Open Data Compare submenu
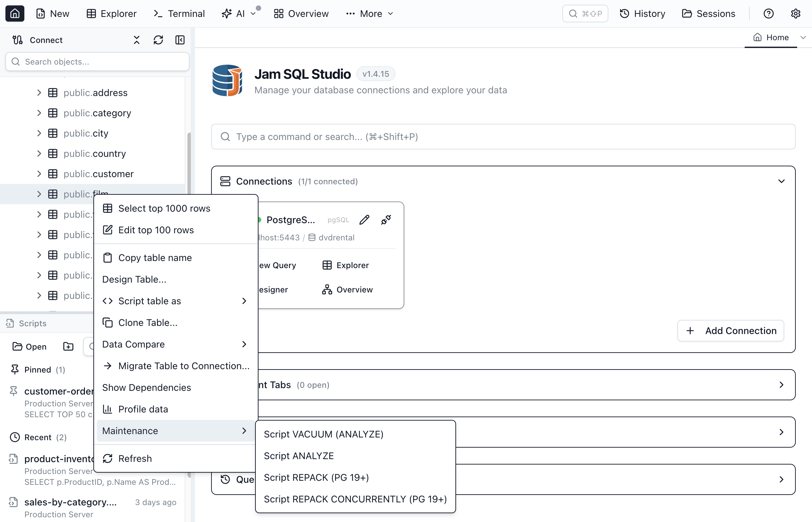This screenshot has height=522, width=812. tap(176, 345)
